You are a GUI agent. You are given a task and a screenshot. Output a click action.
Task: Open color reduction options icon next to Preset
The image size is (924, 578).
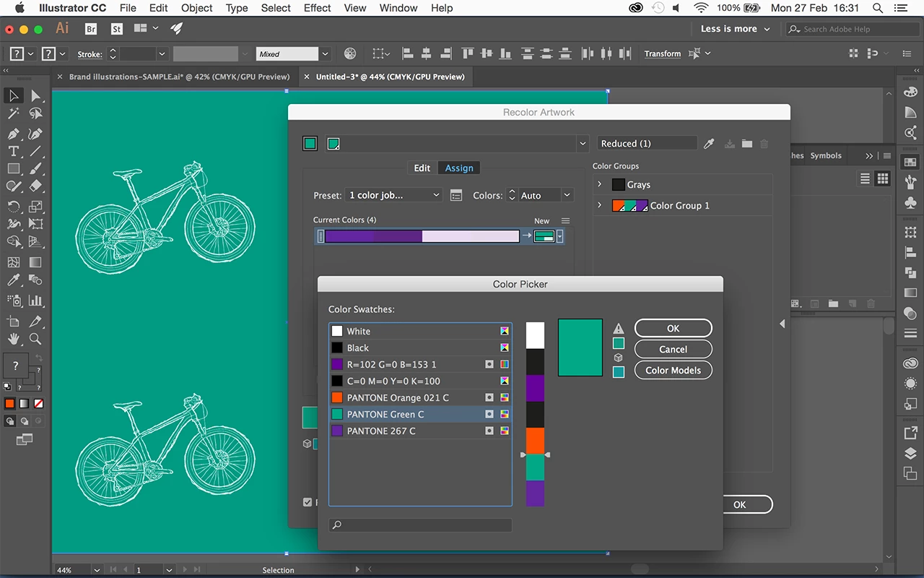[x=456, y=195]
